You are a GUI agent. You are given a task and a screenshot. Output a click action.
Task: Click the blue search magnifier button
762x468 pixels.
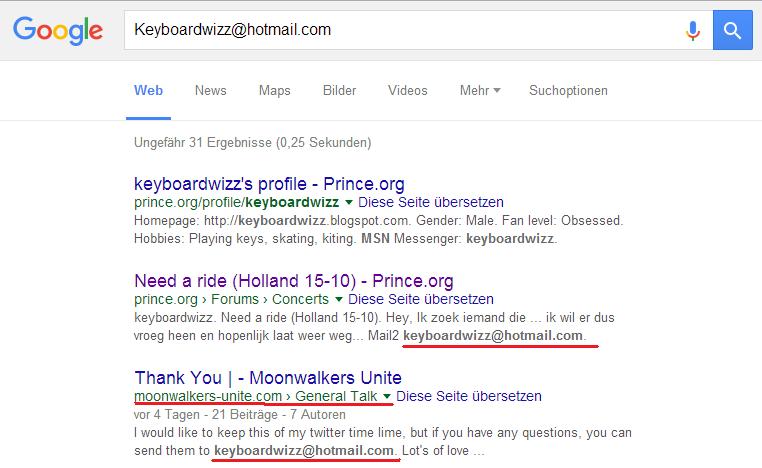click(x=735, y=30)
